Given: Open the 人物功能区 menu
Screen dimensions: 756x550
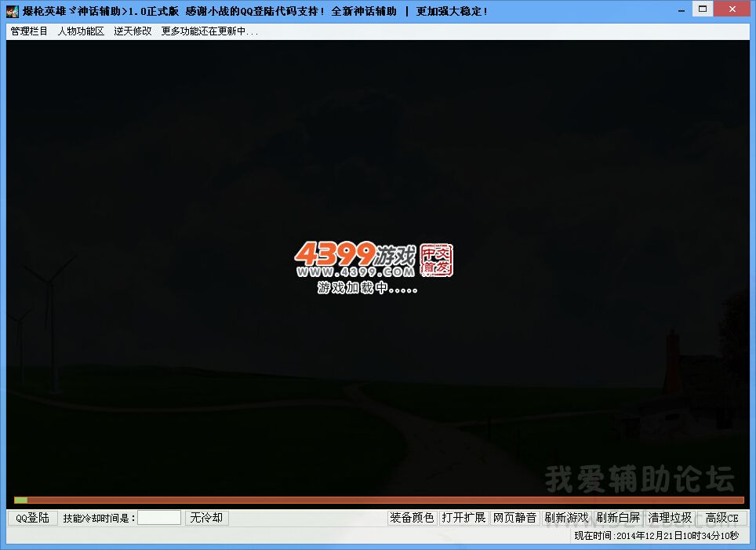Looking at the screenshot, I should [x=81, y=31].
